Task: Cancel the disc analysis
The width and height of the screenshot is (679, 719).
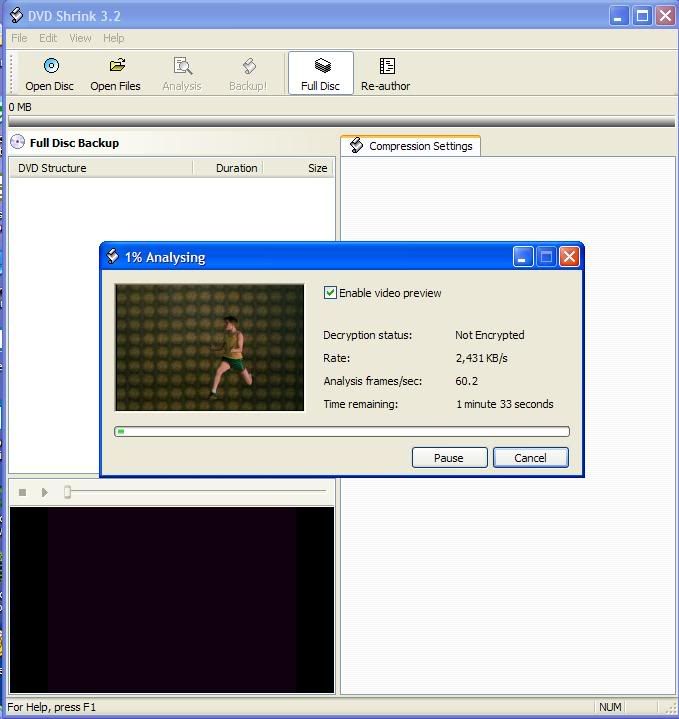Action: [x=530, y=458]
